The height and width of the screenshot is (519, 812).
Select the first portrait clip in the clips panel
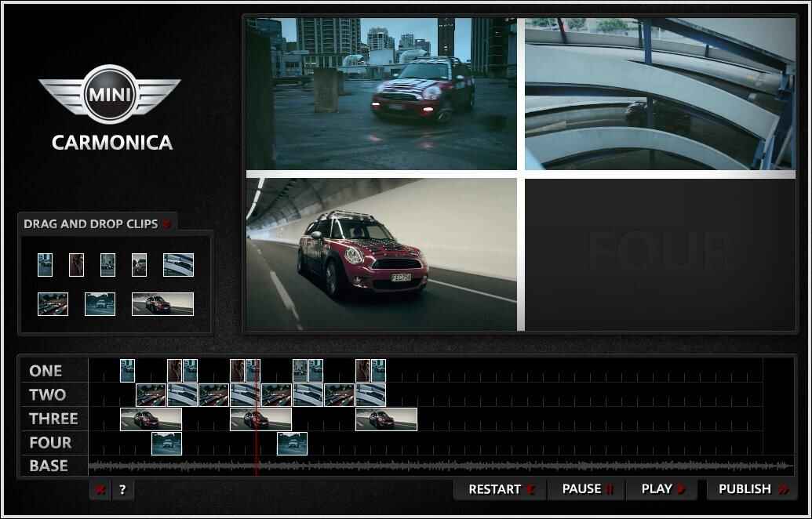tap(46, 265)
